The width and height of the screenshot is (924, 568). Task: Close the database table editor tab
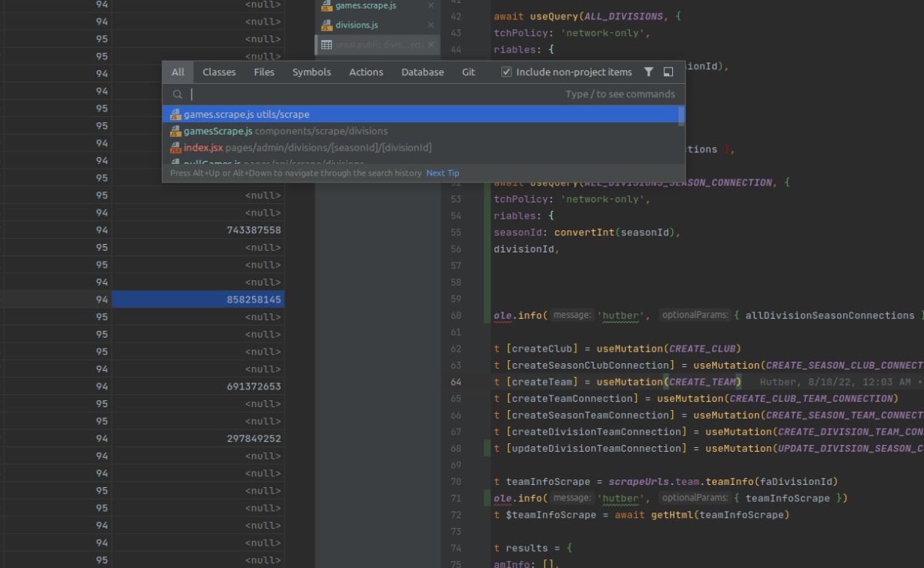click(430, 45)
